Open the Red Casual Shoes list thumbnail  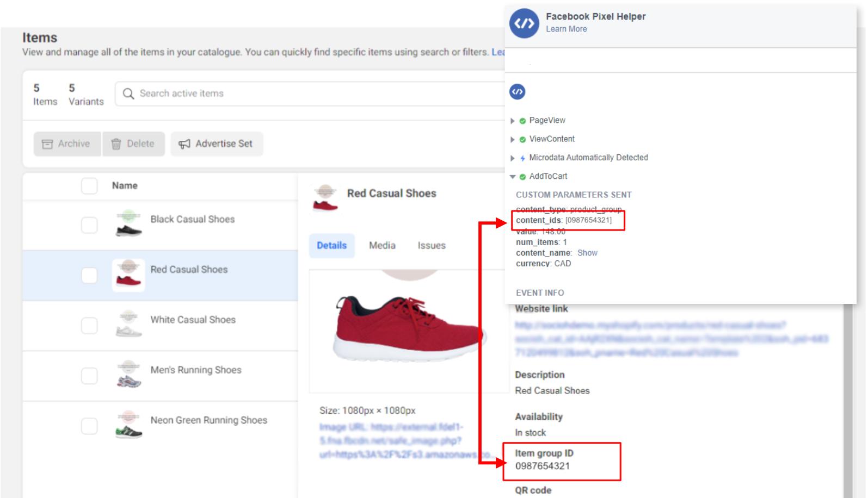pos(128,275)
